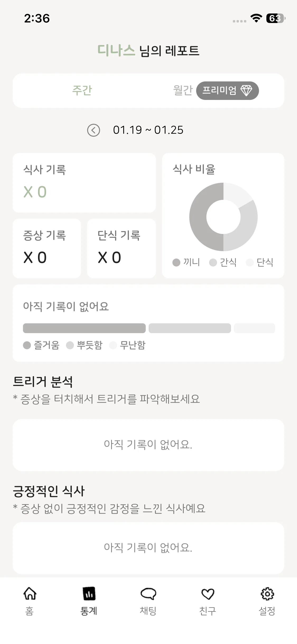Open the 단식 기록 fasting record card
Viewport: 297px width, 644px height.
pyautogui.click(x=121, y=248)
